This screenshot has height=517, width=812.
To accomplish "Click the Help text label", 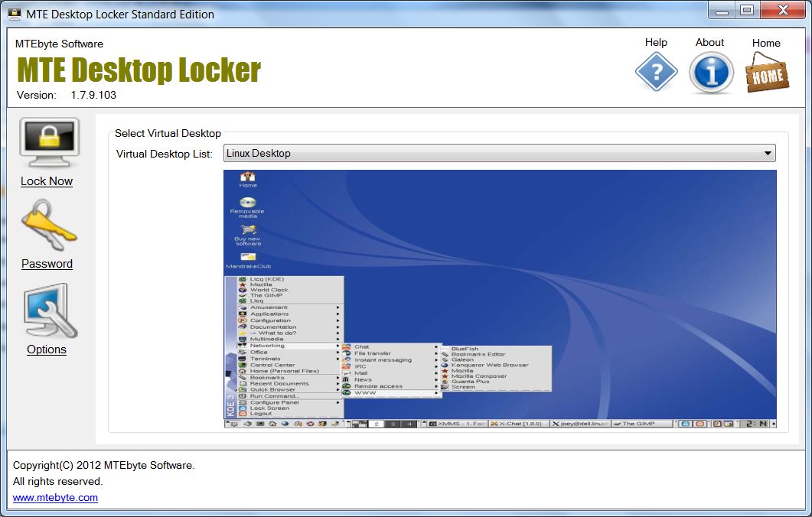I will [x=656, y=42].
